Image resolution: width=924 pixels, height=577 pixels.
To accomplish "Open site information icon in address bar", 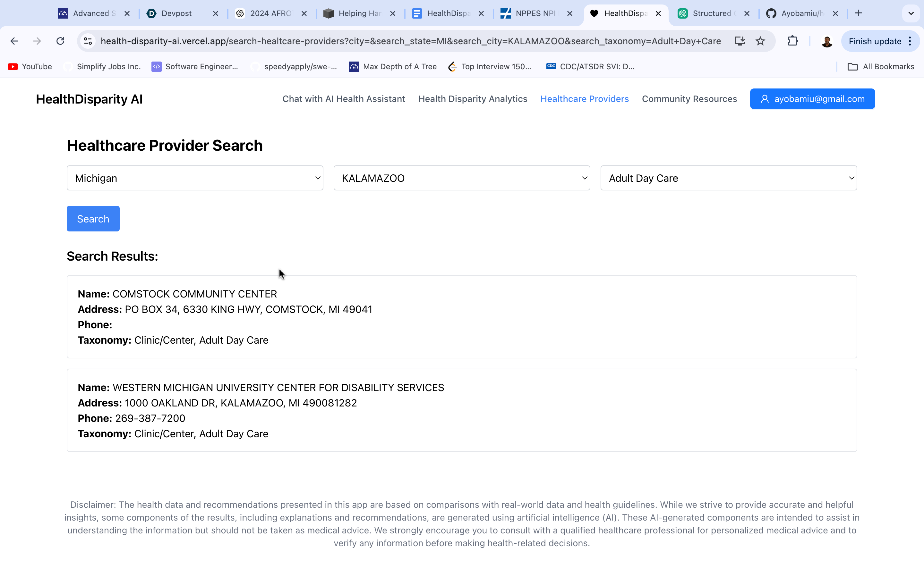I will pos(88,41).
